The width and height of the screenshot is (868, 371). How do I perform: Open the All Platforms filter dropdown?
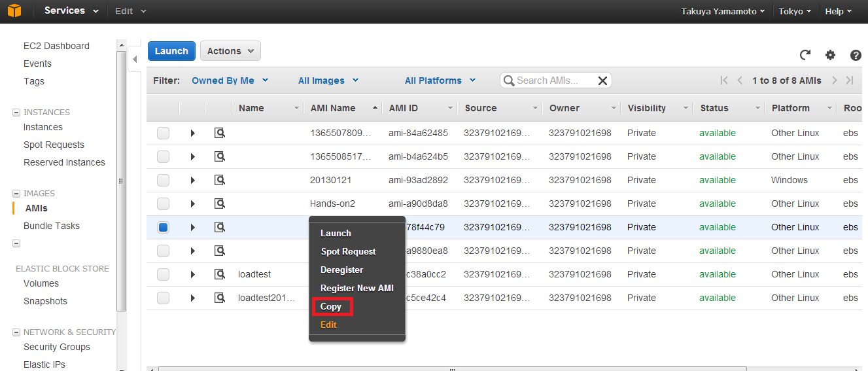tap(440, 80)
